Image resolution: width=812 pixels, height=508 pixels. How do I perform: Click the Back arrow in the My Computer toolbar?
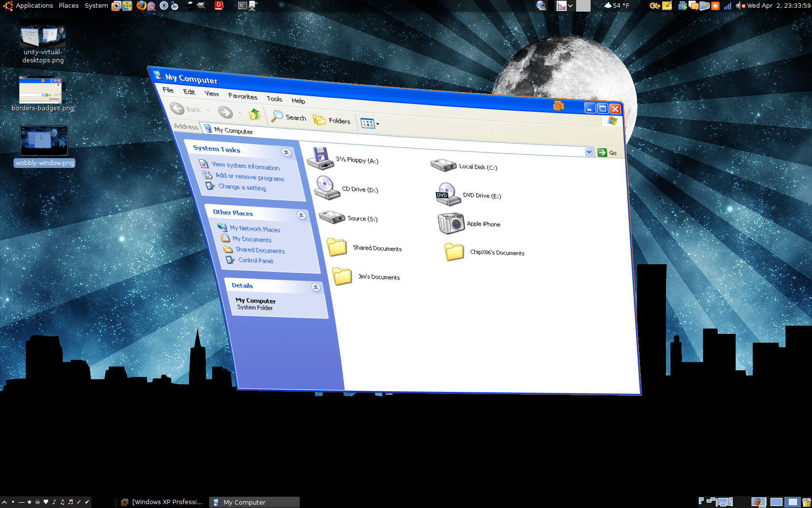tap(177, 108)
